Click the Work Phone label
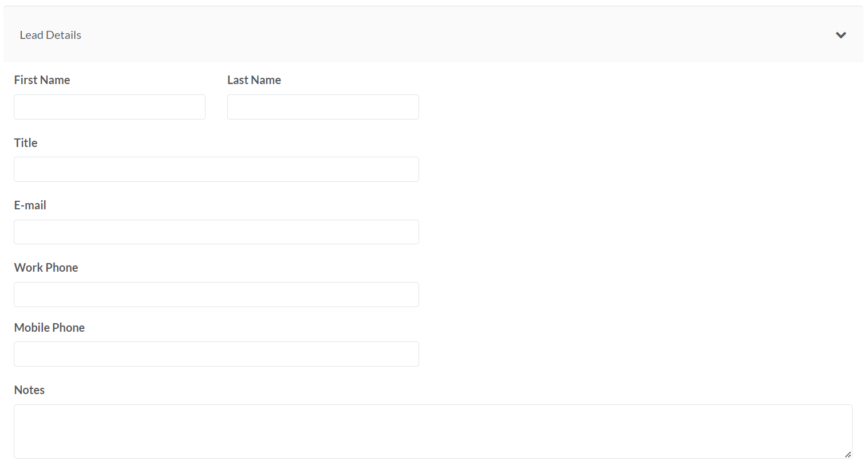The image size is (868, 469). [x=46, y=268]
